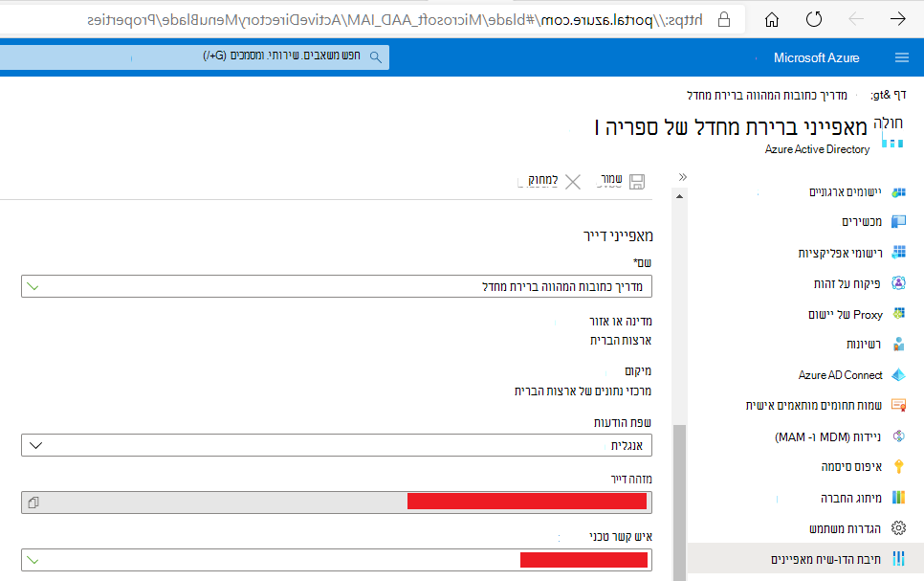Click the browser back arrow

click(856, 19)
